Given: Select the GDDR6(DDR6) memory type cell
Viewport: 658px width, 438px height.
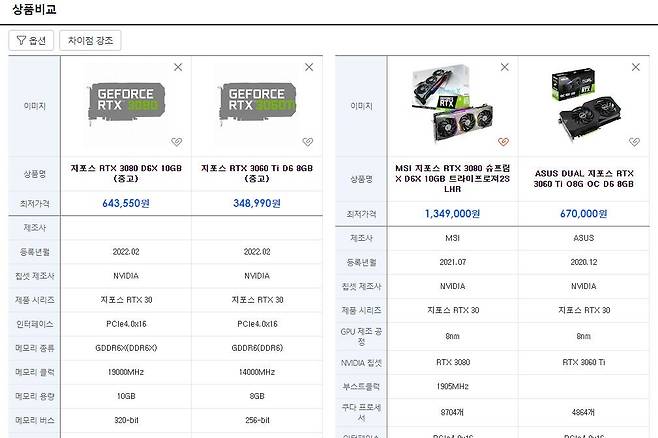Looking at the screenshot, I should pyautogui.click(x=257, y=348).
